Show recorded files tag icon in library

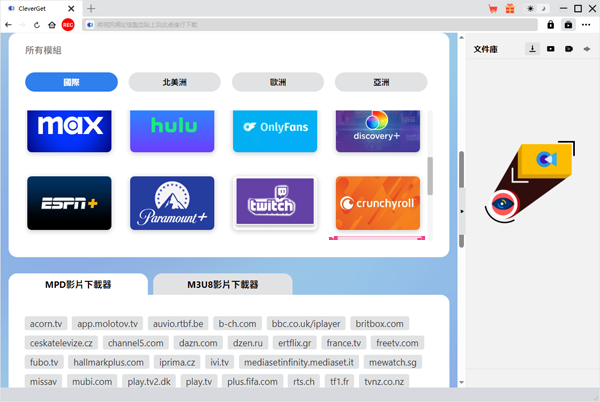click(569, 49)
